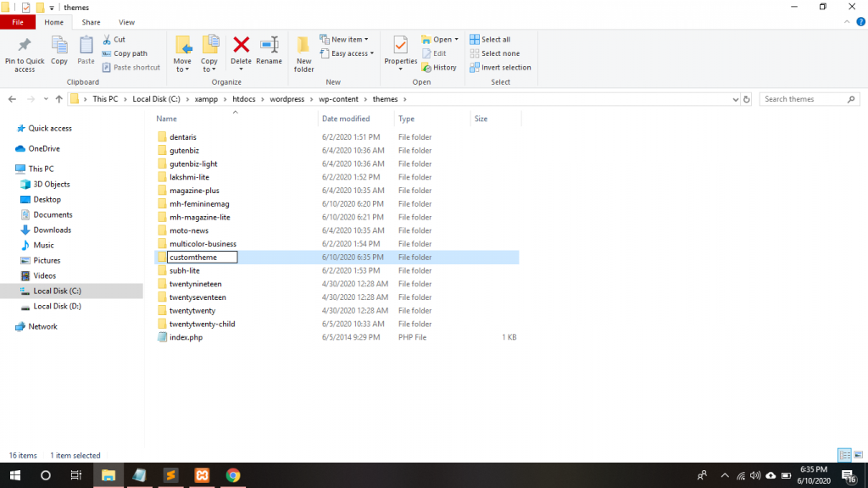Image resolution: width=868 pixels, height=488 pixels.
Task: Click the red Delete icon
Action: click(x=241, y=47)
